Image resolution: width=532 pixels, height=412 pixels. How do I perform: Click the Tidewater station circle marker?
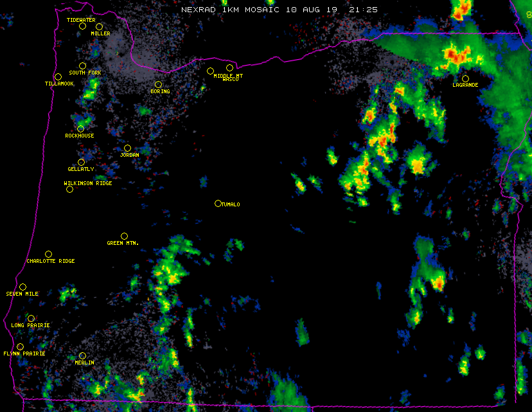(82, 26)
